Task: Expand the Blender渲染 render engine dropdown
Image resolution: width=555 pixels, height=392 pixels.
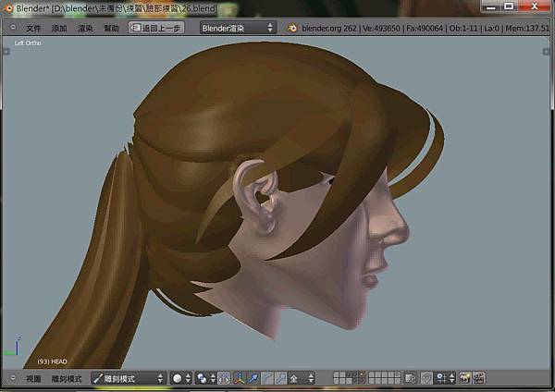Action: [237, 28]
